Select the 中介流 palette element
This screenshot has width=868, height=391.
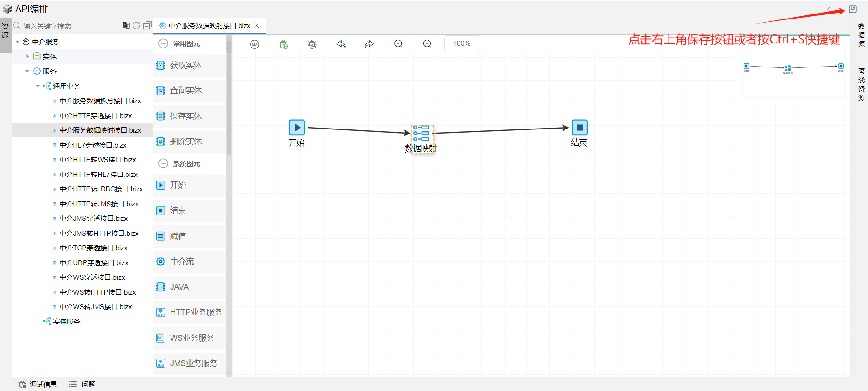tap(190, 262)
